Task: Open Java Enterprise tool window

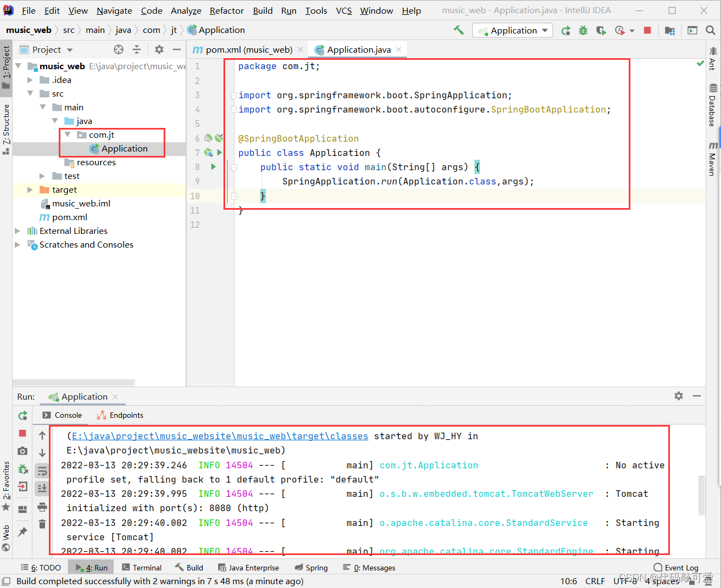Action: pos(248,568)
